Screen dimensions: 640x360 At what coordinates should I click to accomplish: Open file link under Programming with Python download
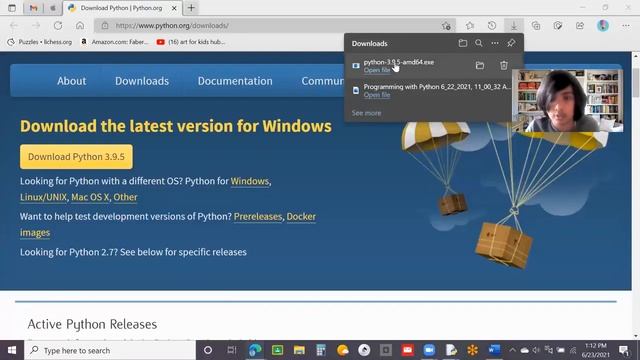(x=377, y=95)
